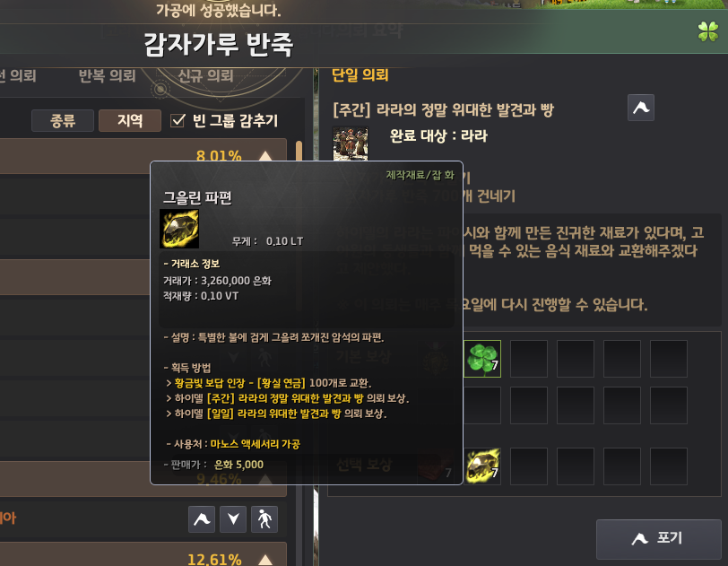Image resolution: width=728 pixels, height=566 pixels.
Task: Click the walking person auto-move icon
Action: click(x=264, y=519)
